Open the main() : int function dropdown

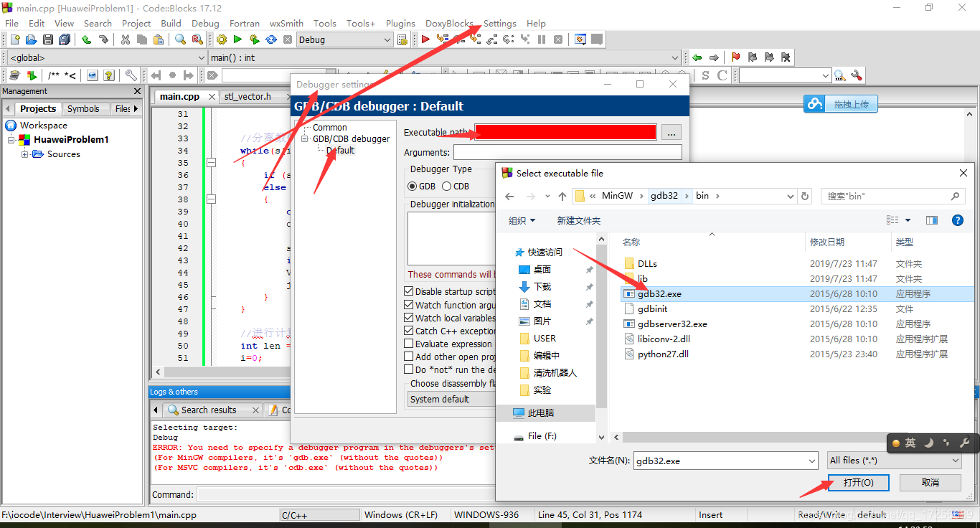(444, 57)
